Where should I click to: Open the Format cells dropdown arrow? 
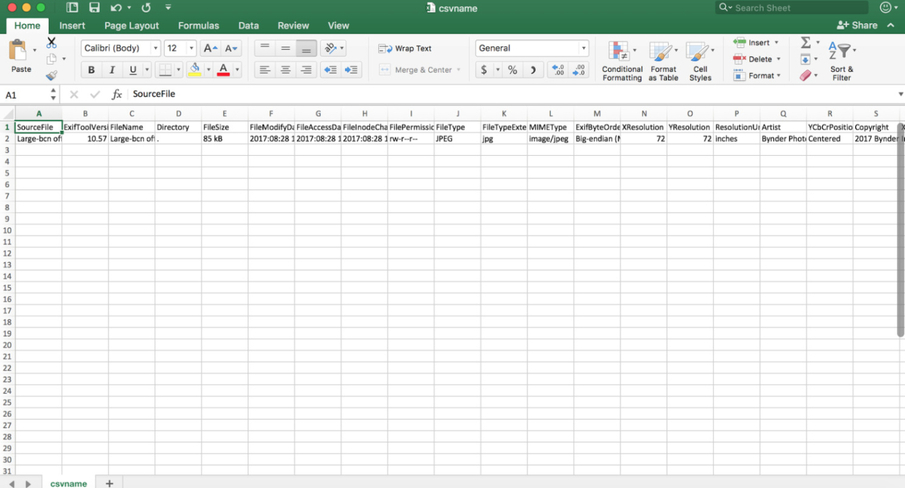coord(779,76)
